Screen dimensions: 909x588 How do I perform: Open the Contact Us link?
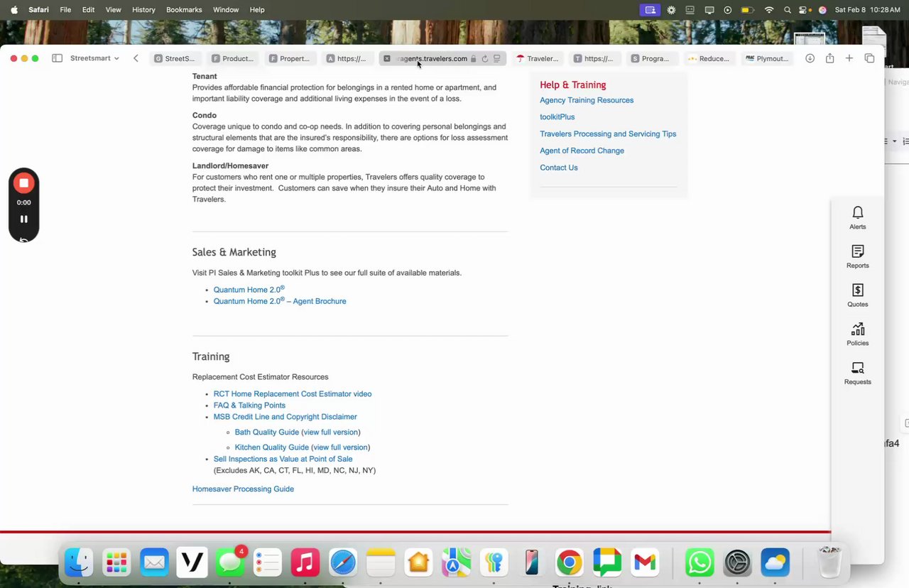(x=559, y=168)
